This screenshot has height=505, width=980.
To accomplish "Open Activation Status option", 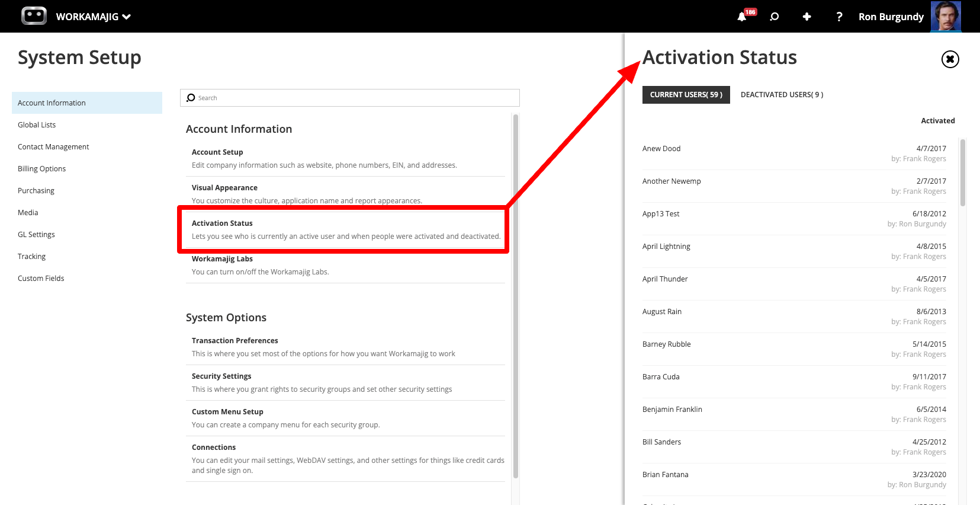I will [x=345, y=229].
